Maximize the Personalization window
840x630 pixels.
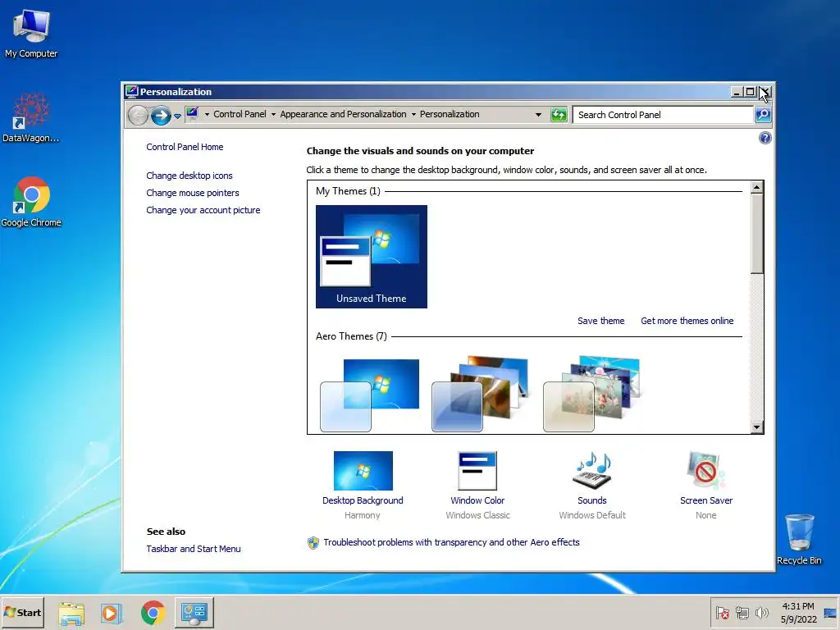click(x=750, y=92)
